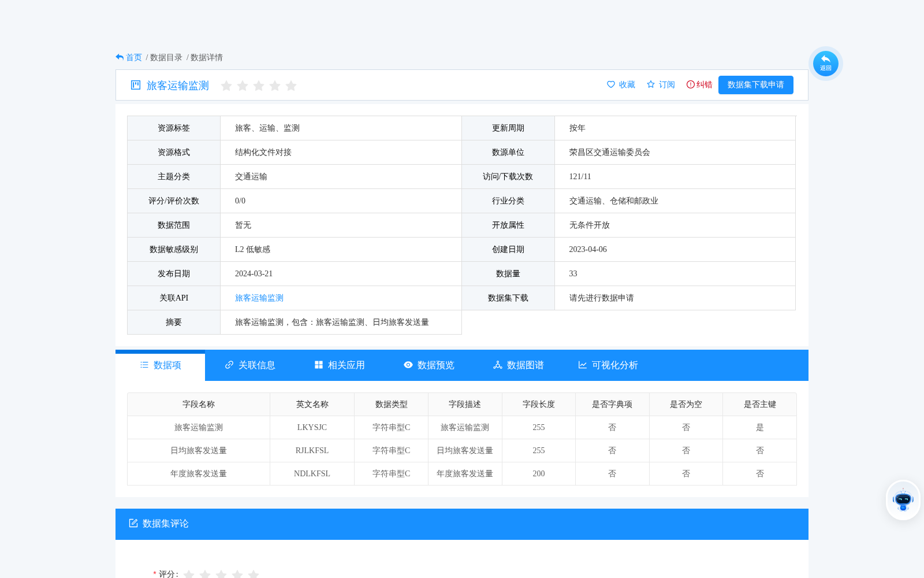Click the 字段名称 column header

(199, 404)
